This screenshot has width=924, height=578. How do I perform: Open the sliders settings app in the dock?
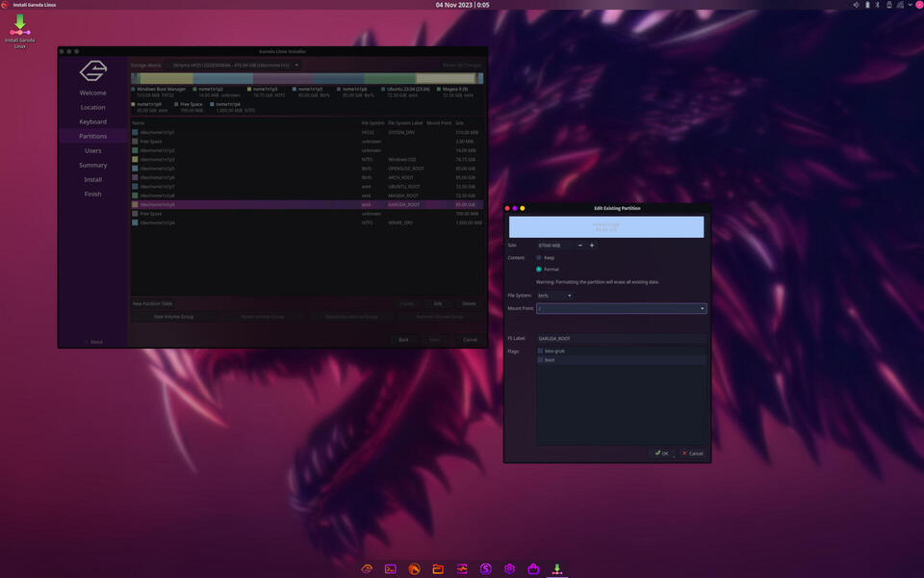coord(462,568)
